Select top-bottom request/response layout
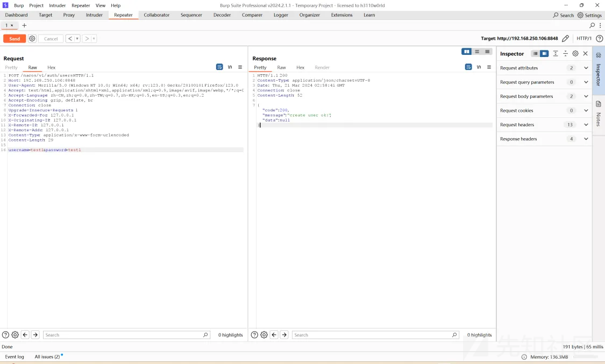 point(477,52)
